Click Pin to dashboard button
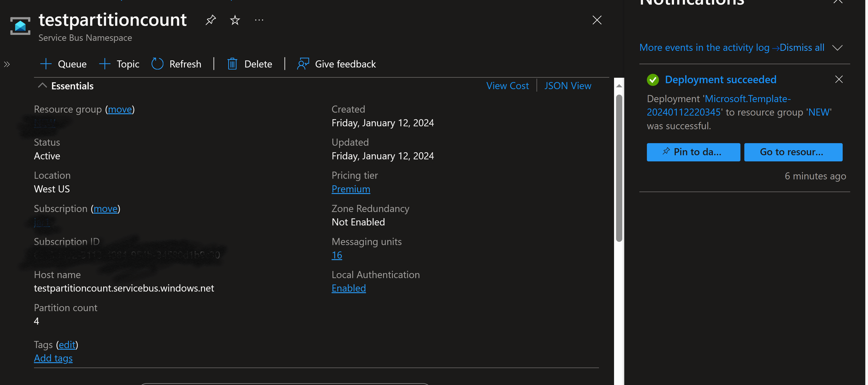Viewport: 868px width, 385px height. pyautogui.click(x=693, y=152)
